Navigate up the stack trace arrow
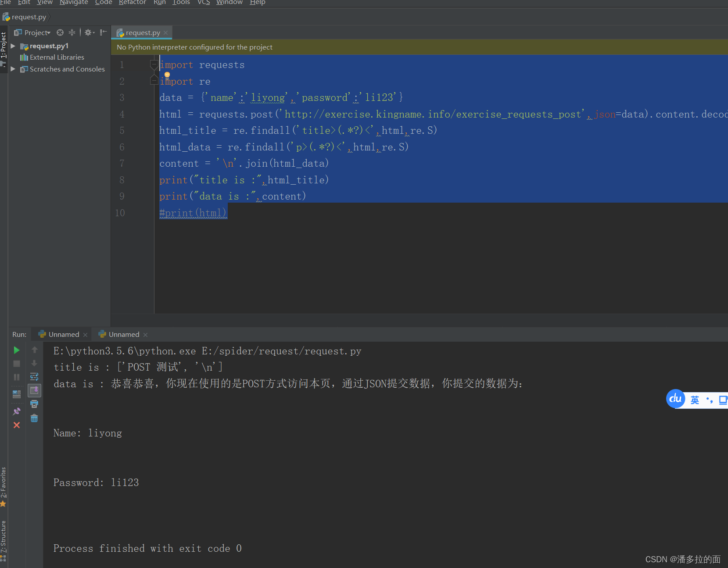The image size is (728, 568). 34,350
